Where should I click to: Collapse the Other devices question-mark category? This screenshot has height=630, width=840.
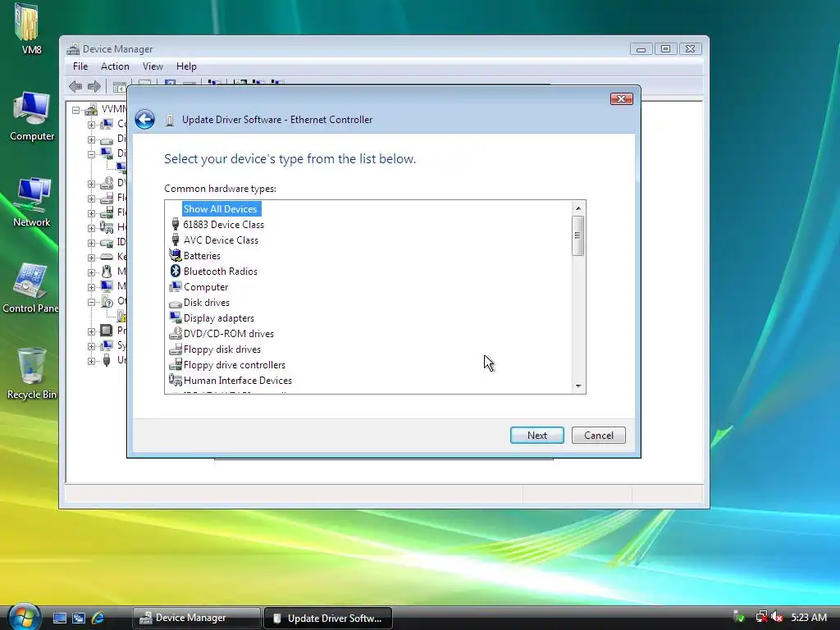(91, 302)
